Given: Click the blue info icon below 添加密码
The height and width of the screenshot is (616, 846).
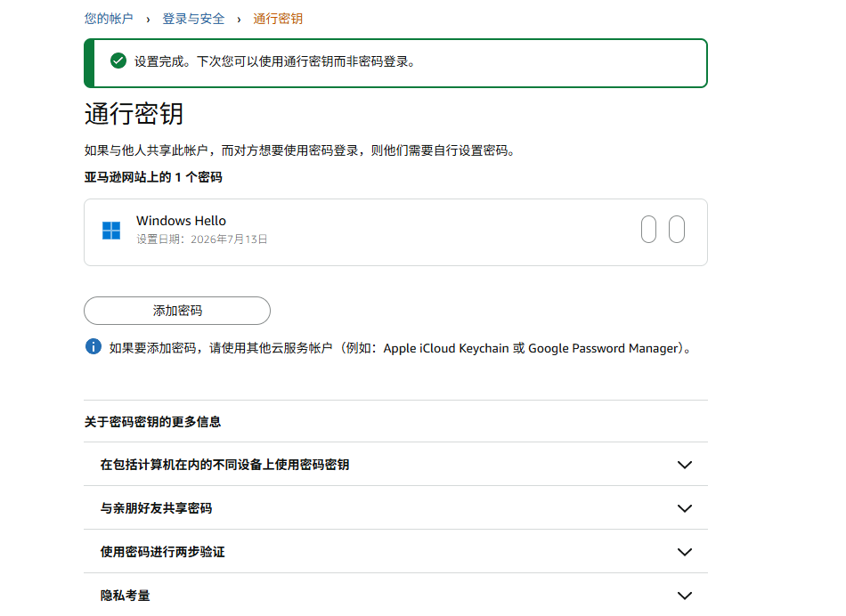Looking at the screenshot, I should click(94, 346).
